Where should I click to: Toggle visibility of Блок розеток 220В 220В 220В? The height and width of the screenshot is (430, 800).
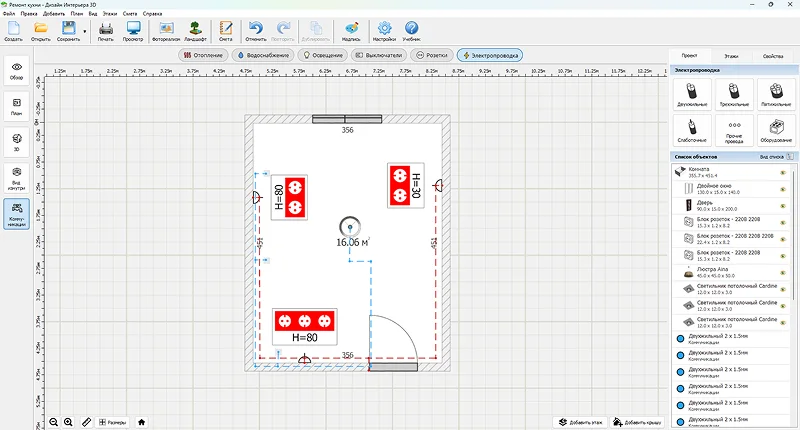click(783, 239)
